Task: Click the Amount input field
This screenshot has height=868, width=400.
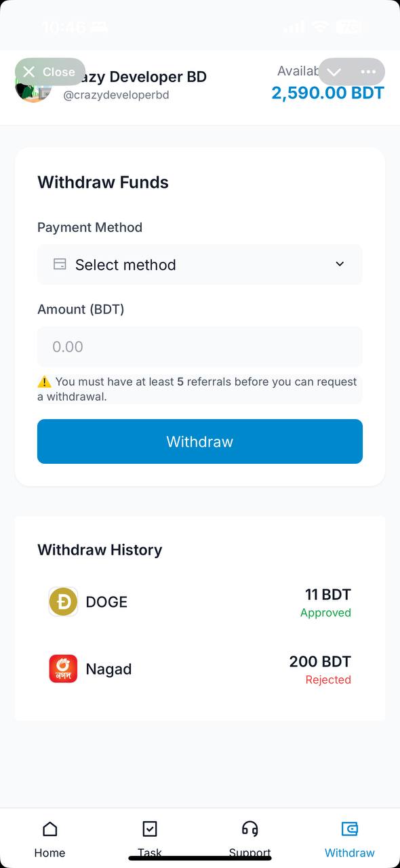Action: [x=199, y=347]
